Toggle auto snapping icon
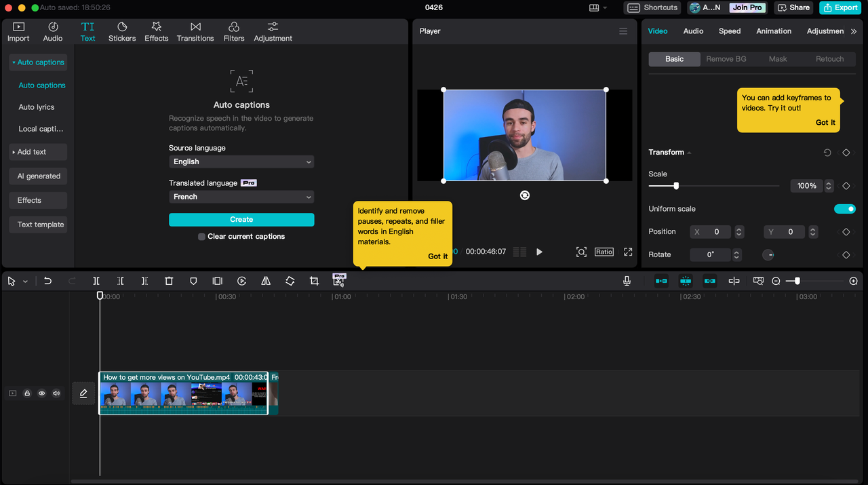Image resolution: width=868 pixels, height=485 pixels. pyautogui.click(x=686, y=281)
